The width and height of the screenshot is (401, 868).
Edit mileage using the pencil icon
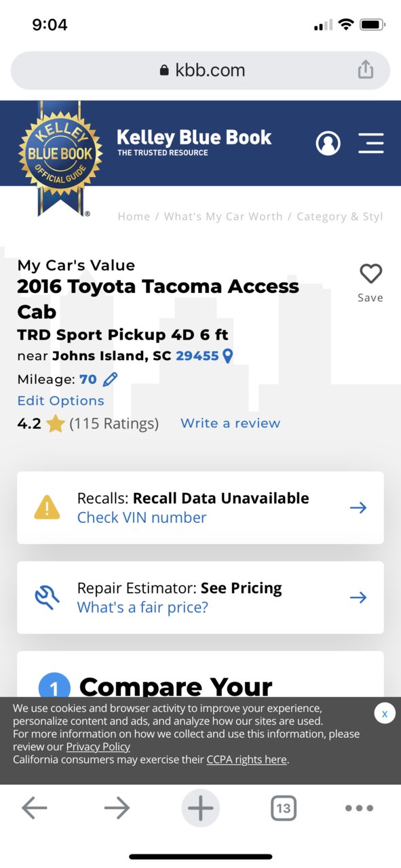click(110, 379)
